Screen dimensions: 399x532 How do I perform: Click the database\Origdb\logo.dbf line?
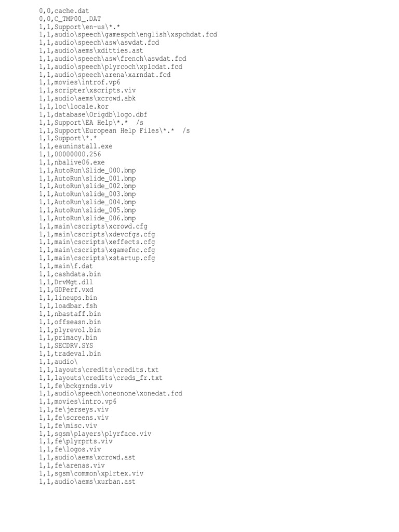click(x=93, y=114)
